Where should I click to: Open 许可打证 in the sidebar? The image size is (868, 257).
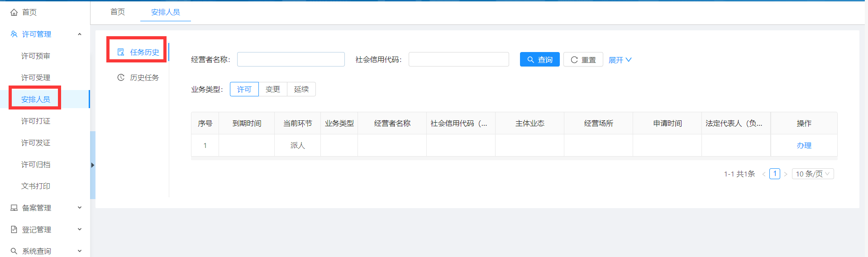pos(36,121)
